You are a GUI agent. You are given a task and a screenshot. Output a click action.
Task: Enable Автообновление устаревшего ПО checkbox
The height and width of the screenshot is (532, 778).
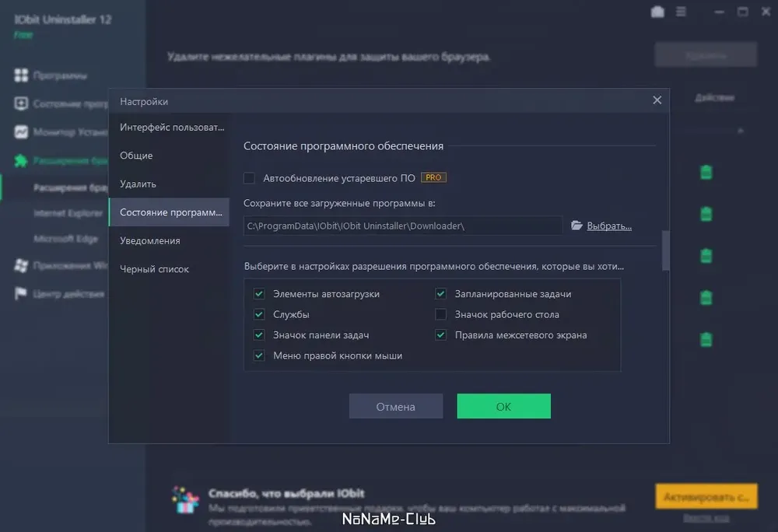pyautogui.click(x=249, y=178)
